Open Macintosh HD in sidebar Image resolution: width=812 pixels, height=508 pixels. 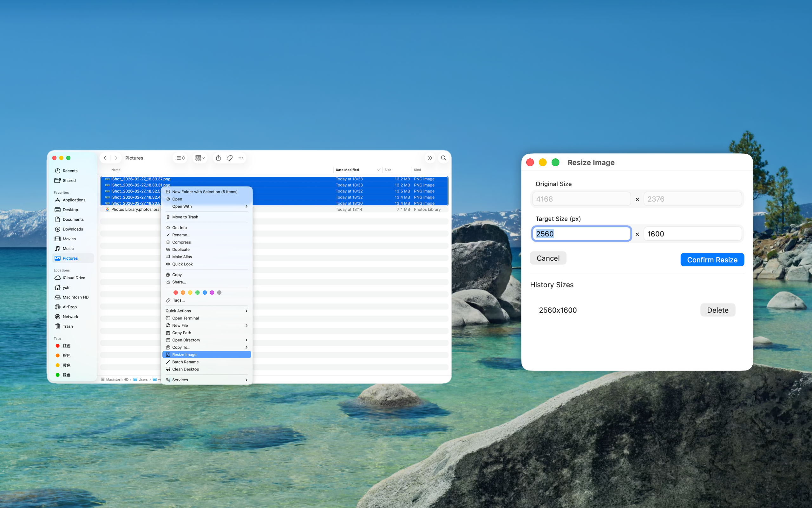[x=73, y=297]
